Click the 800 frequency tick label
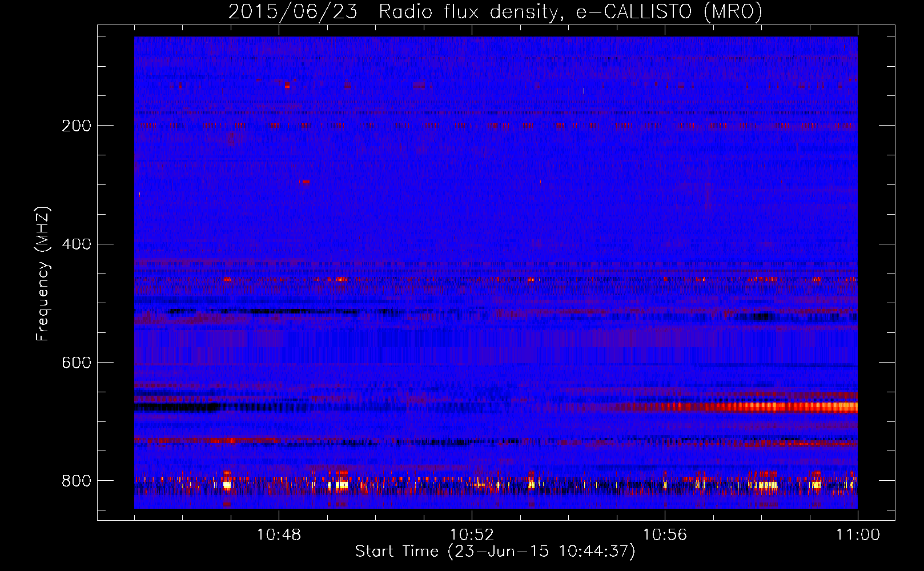The height and width of the screenshot is (571, 924). coord(77,481)
